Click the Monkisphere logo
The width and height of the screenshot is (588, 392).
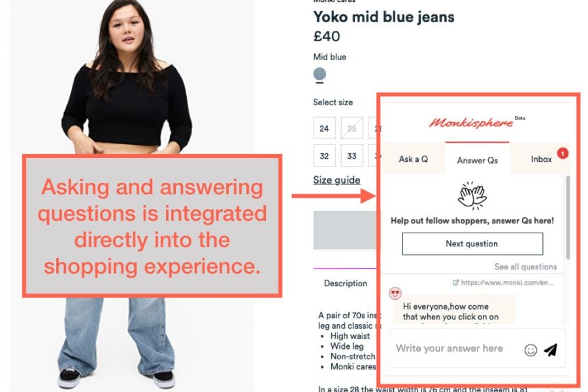471,122
